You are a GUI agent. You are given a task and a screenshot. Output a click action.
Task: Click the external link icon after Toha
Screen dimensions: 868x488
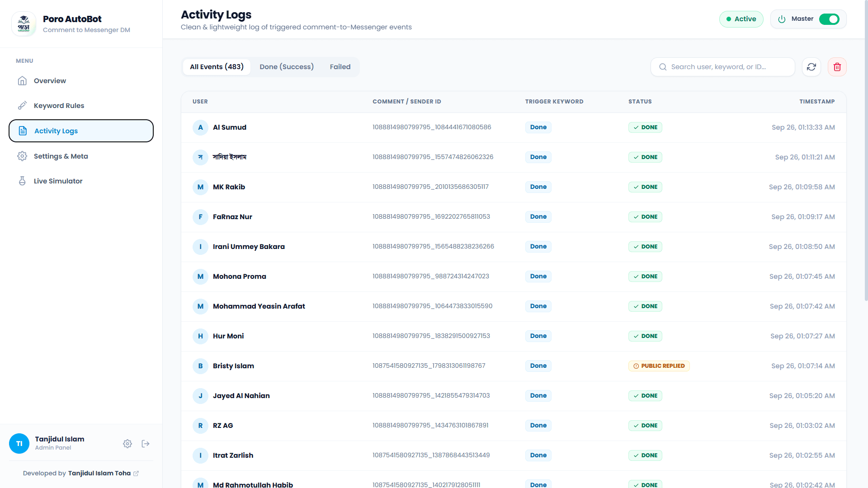(136, 474)
